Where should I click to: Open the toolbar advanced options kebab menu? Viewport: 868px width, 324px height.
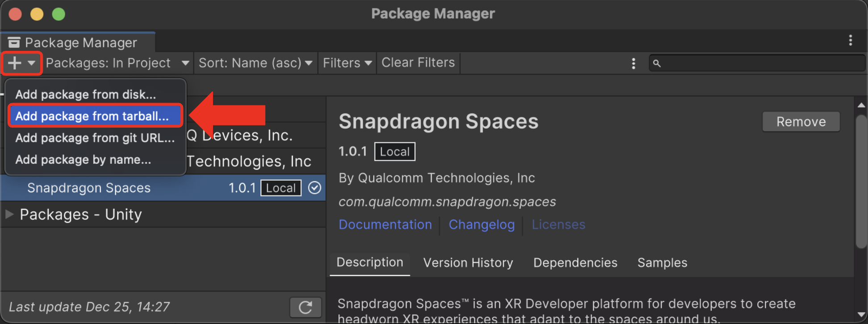[633, 63]
